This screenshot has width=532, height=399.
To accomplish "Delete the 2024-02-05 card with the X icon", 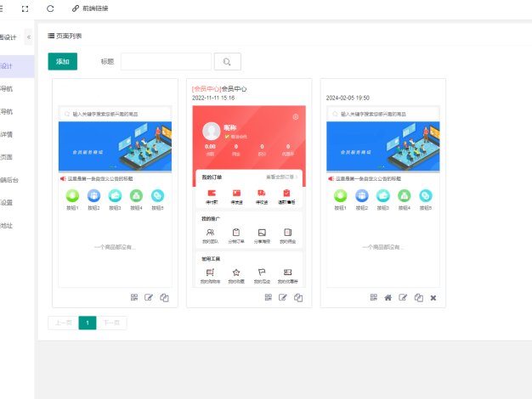I will pyautogui.click(x=433, y=298).
